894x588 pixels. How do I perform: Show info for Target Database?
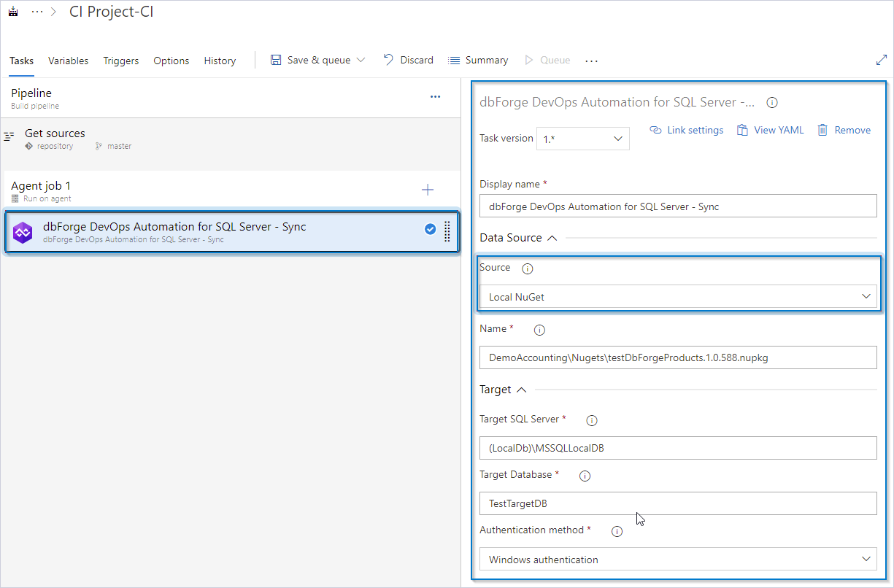point(585,476)
